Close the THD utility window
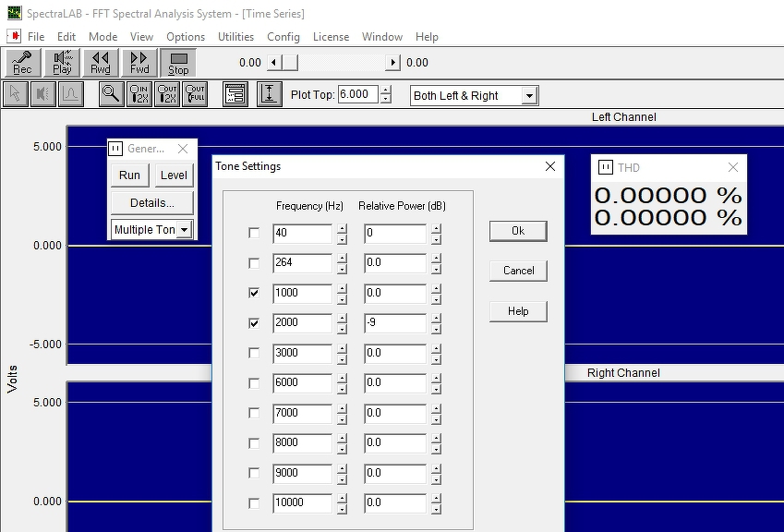Viewport: 784px width, 532px height. click(x=733, y=167)
